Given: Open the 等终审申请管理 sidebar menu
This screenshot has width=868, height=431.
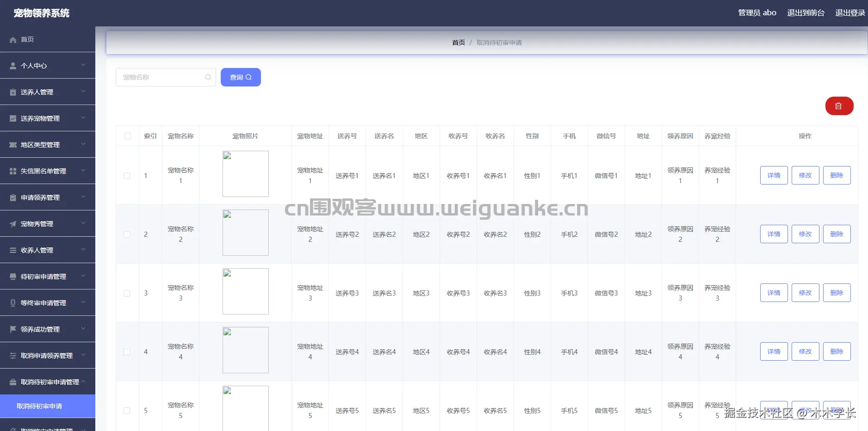Looking at the screenshot, I should (x=48, y=303).
